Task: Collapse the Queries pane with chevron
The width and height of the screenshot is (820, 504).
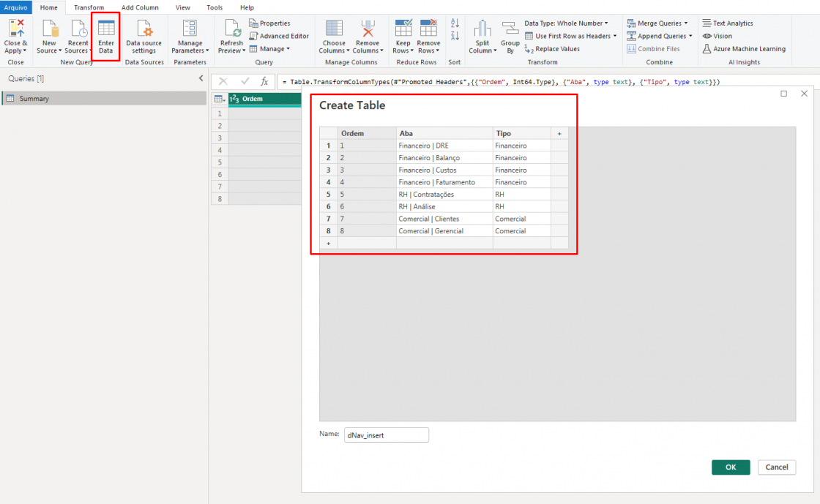Action: (201, 78)
